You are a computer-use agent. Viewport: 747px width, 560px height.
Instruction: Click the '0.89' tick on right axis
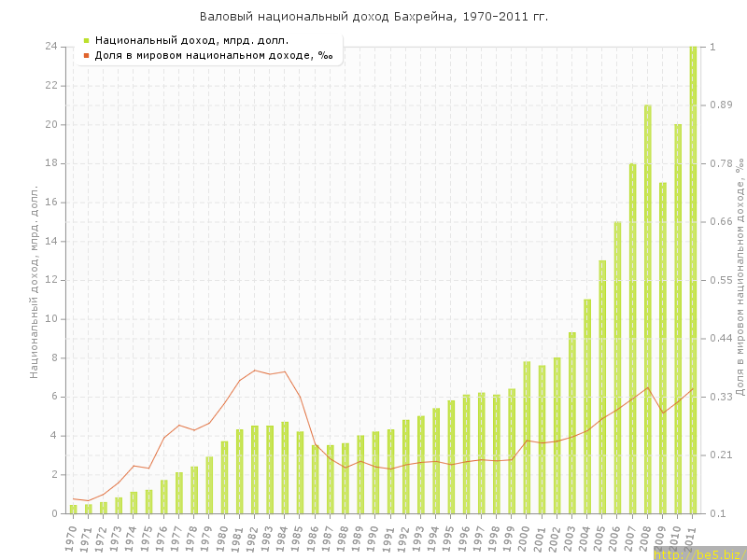coord(721,105)
